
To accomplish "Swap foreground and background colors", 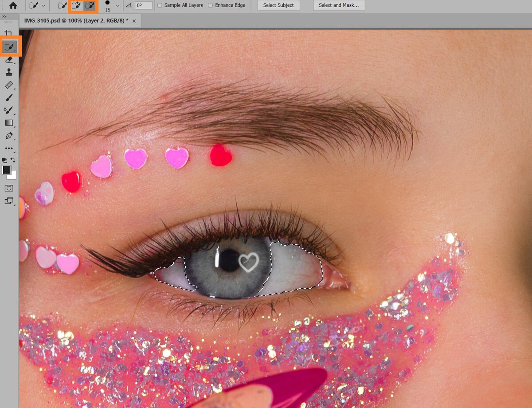I will (x=13, y=160).
